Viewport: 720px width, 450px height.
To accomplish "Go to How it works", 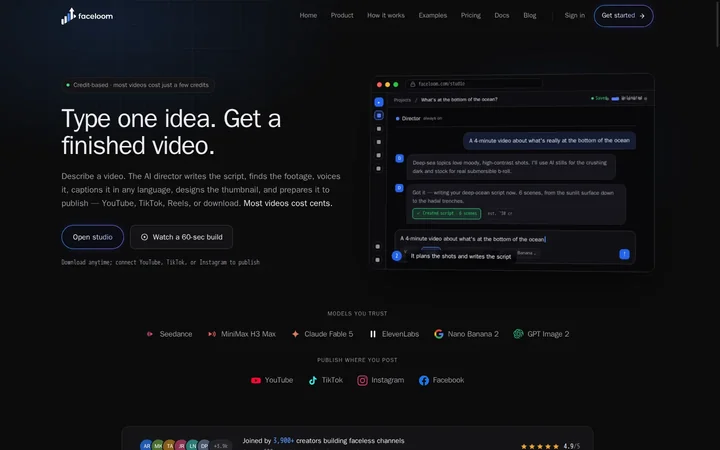I will 386,16.
